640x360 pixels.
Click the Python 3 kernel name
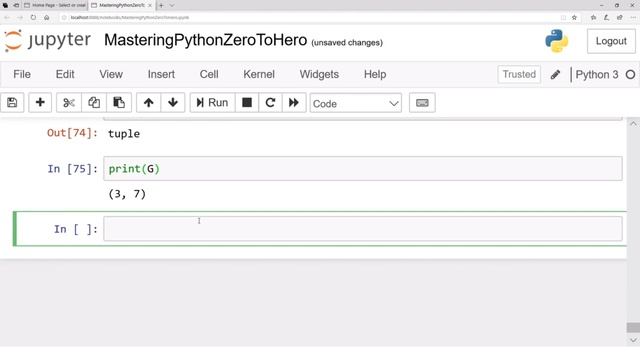[597, 75]
